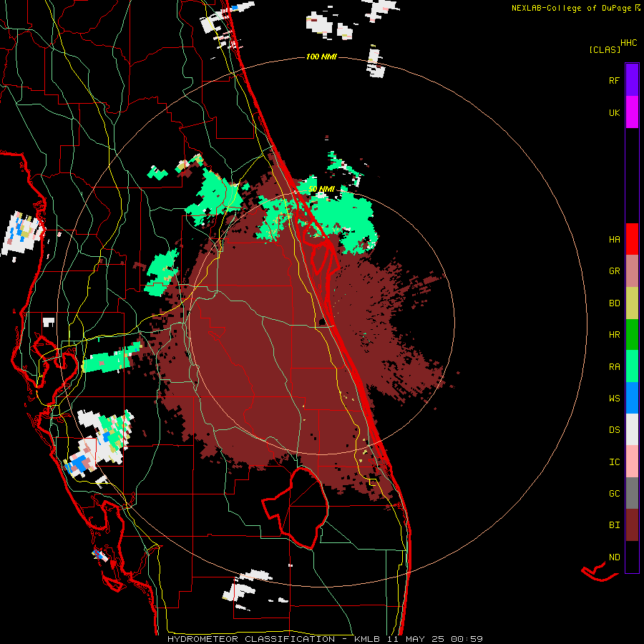The image size is (644, 644).
Task: Click the white dry snow echo off the west coast
Action: pyautogui.click(x=21, y=233)
